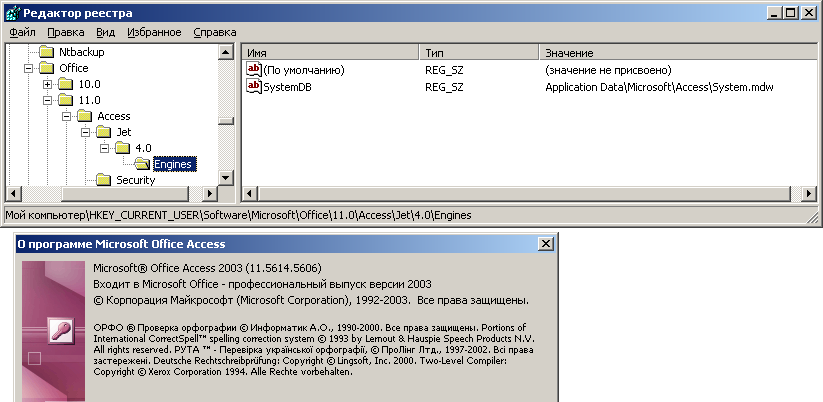This screenshot has height=402, width=823.
Task: Click values pane scroll left arrow
Action: 249,194
